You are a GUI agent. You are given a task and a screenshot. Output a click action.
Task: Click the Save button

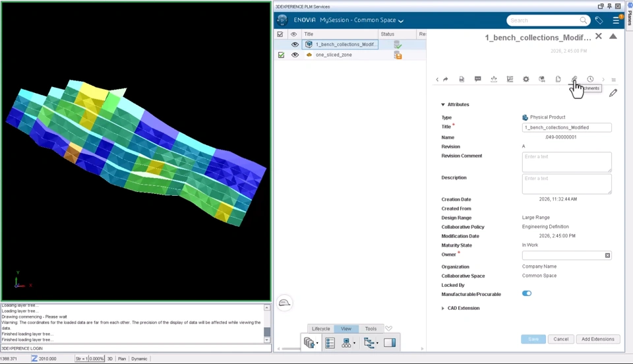tap(533, 339)
